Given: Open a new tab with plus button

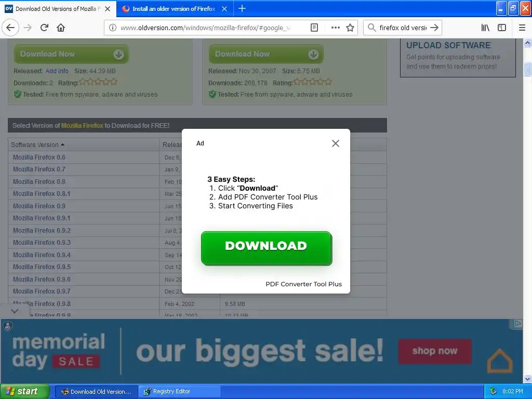Looking at the screenshot, I should click(x=242, y=8).
